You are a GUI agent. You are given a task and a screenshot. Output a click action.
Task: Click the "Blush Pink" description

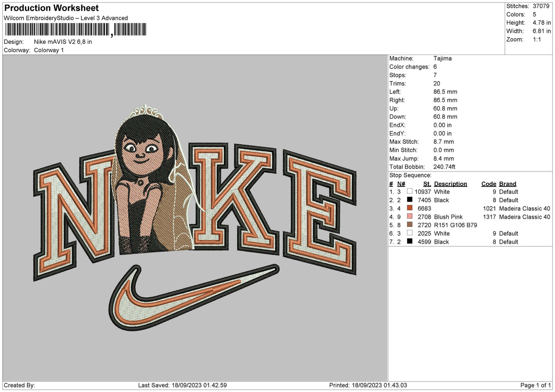[x=448, y=217]
